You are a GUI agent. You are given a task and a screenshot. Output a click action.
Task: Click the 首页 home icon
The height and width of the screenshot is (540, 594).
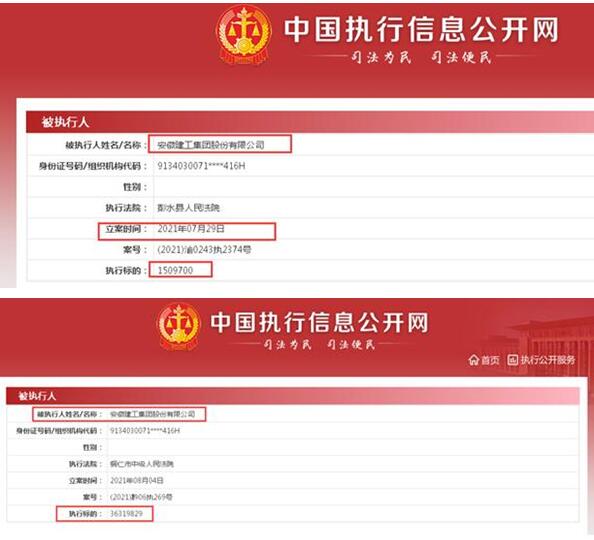[473, 360]
